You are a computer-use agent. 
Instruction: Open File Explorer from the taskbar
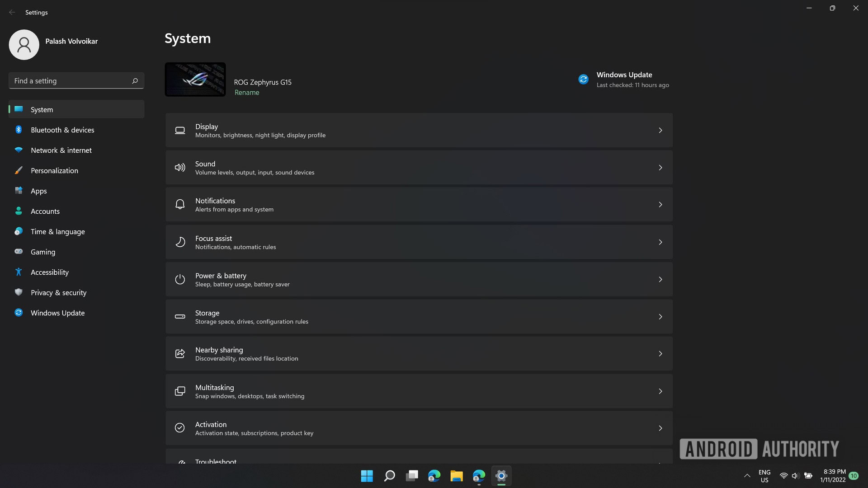[457, 476]
